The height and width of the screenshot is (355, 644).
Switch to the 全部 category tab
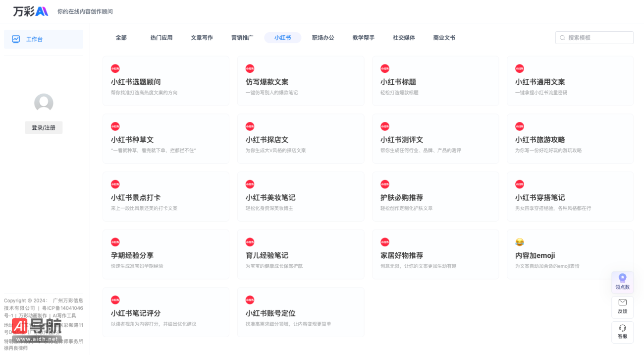coord(121,38)
